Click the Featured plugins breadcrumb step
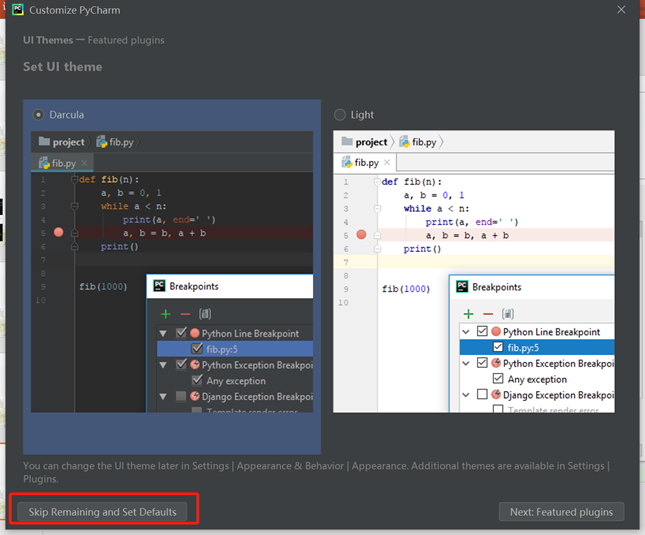 tap(126, 40)
